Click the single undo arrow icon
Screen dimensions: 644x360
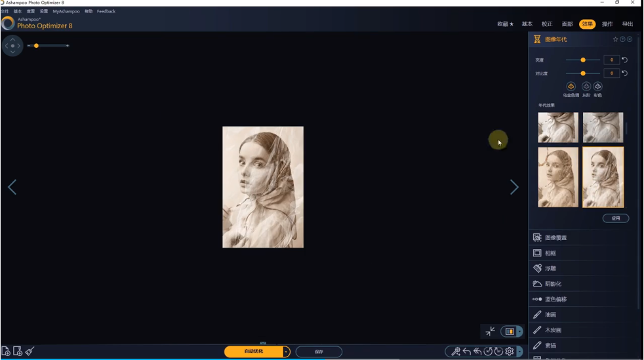pos(466,351)
